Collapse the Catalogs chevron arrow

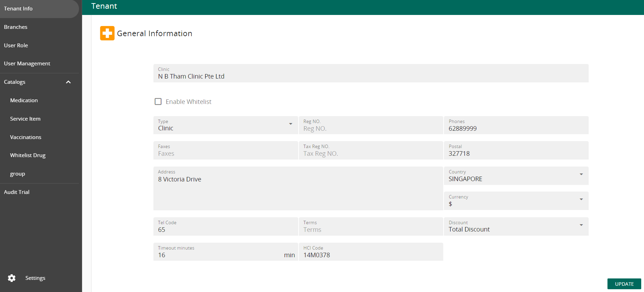(x=68, y=82)
